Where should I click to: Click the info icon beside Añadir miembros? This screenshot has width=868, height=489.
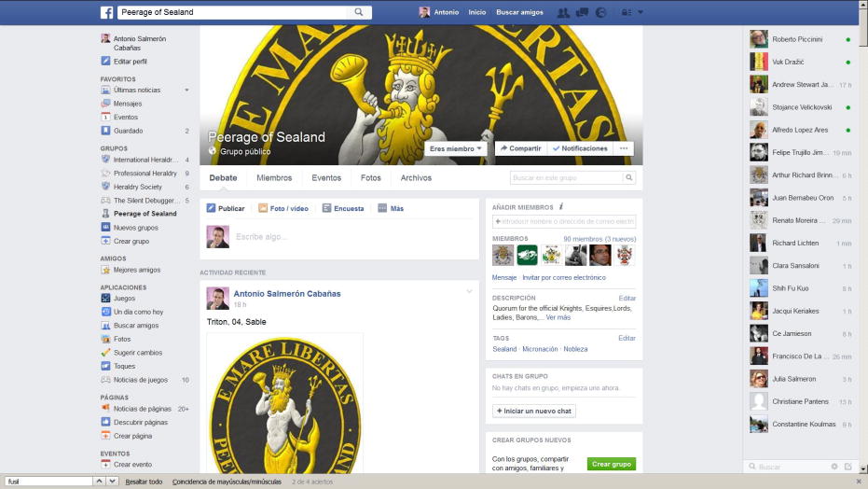tap(561, 206)
